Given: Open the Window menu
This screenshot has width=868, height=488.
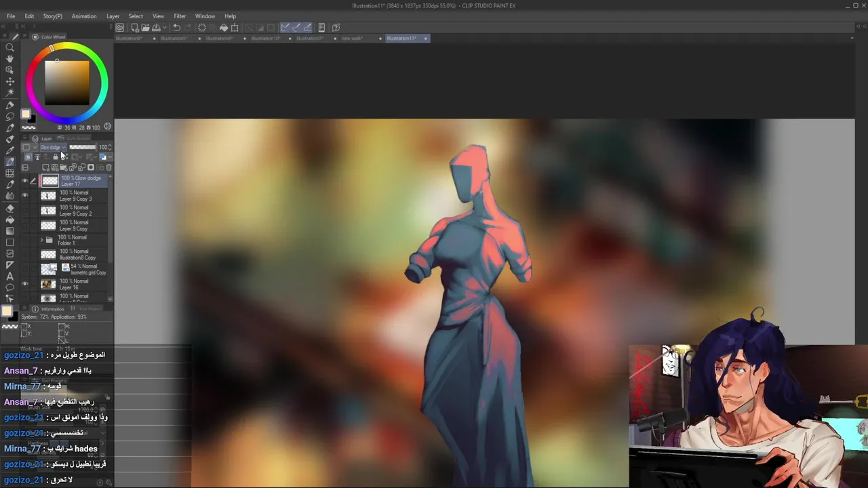Looking at the screenshot, I should [x=205, y=16].
